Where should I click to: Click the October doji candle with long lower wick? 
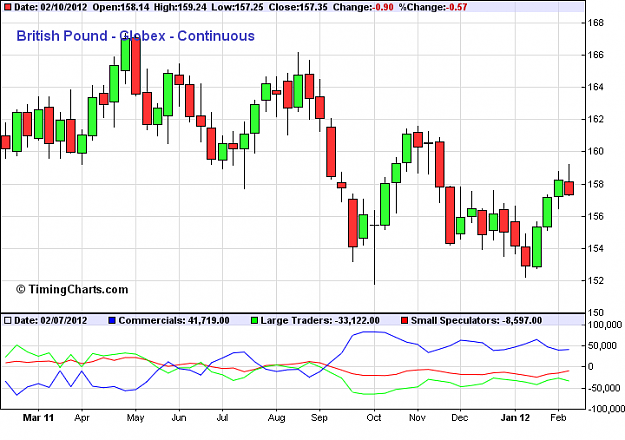coord(374,226)
